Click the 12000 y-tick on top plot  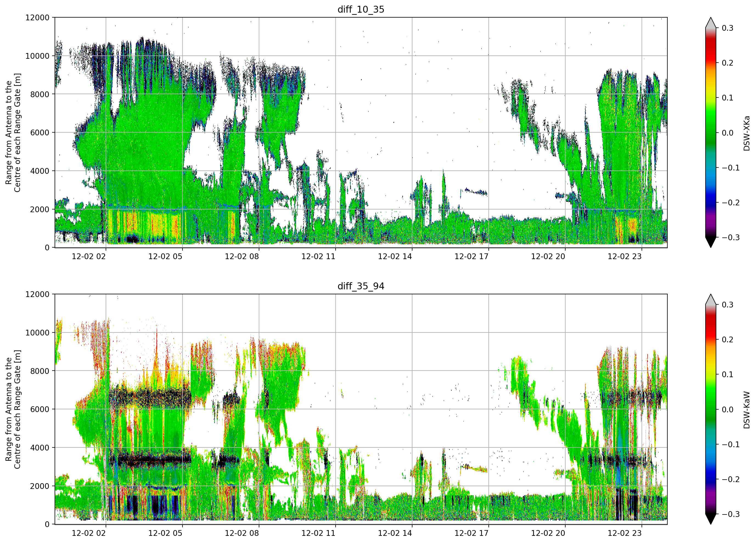point(37,18)
